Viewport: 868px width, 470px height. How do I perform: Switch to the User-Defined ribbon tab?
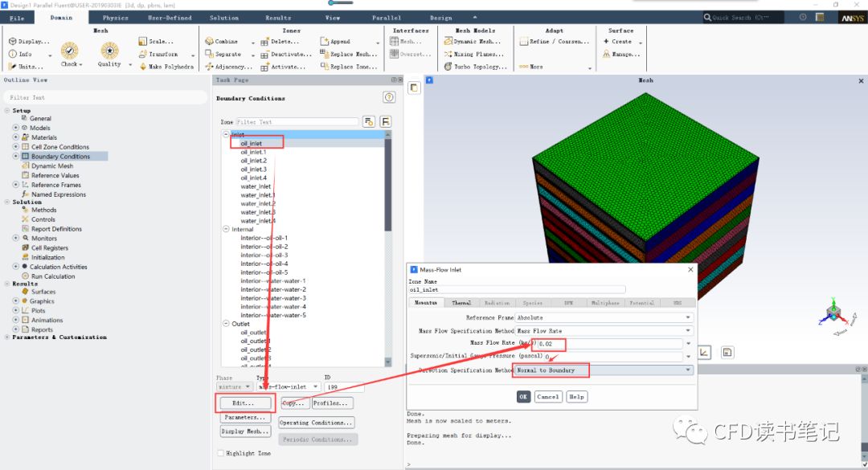[170, 18]
